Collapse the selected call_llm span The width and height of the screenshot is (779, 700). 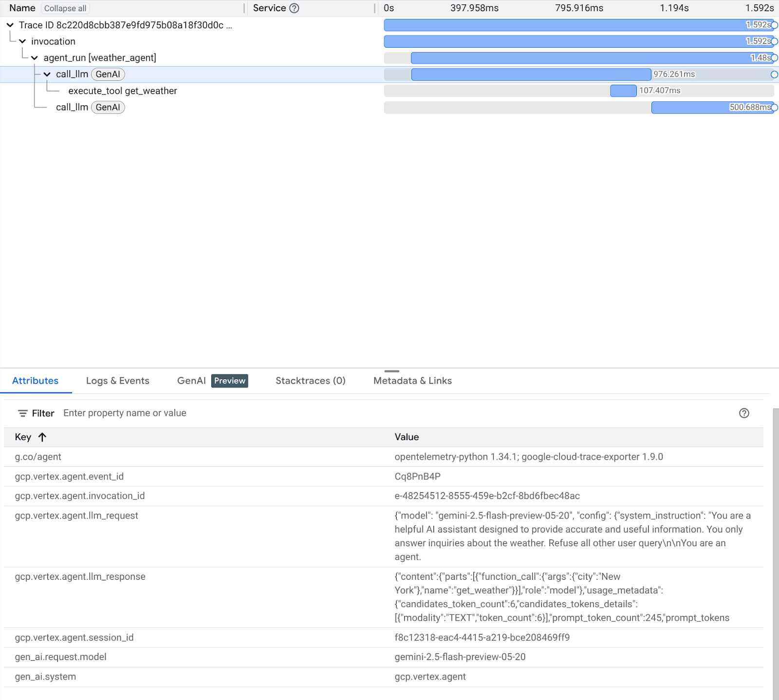[x=47, y=74]
